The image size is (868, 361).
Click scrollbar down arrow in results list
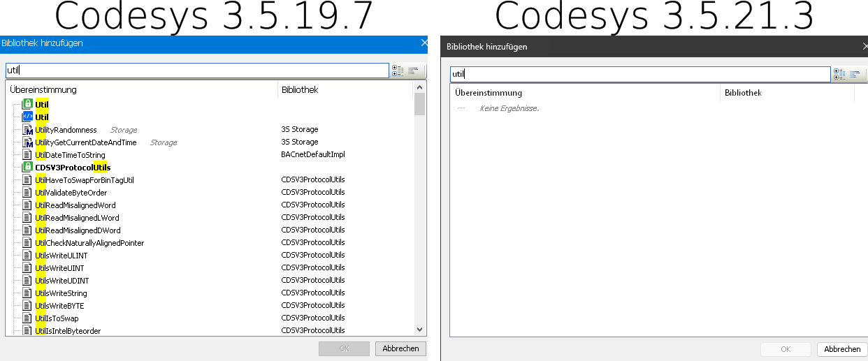(x=420, y=330)
